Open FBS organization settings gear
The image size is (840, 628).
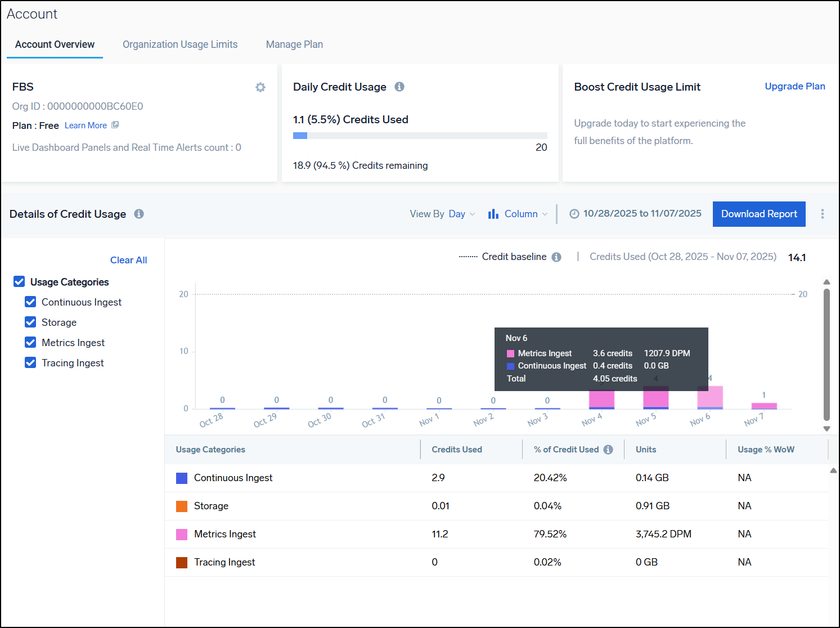pos(260,87)
